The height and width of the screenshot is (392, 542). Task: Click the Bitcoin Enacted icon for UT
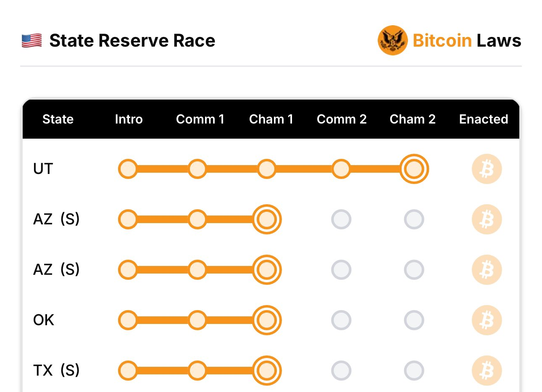coord(487,169)
